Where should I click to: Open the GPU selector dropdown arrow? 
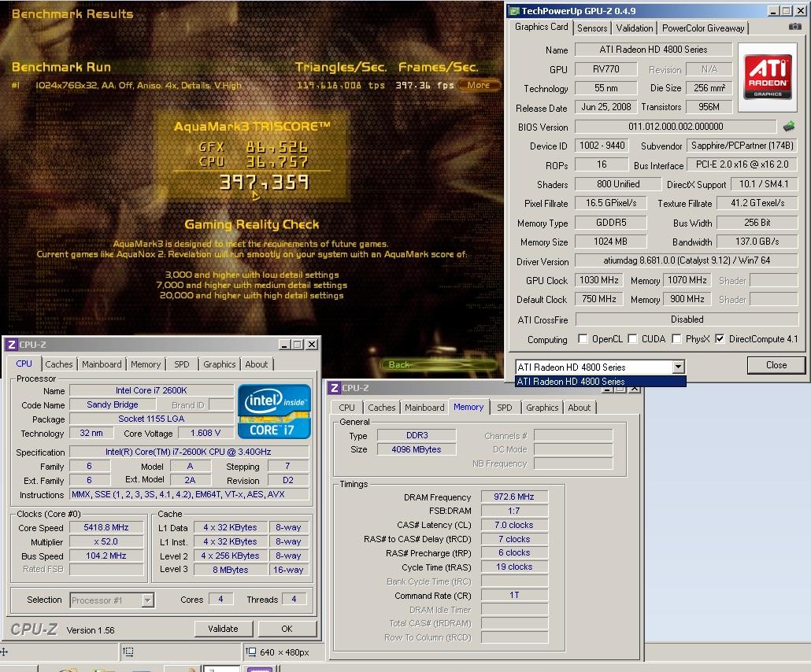click(678, 367)
